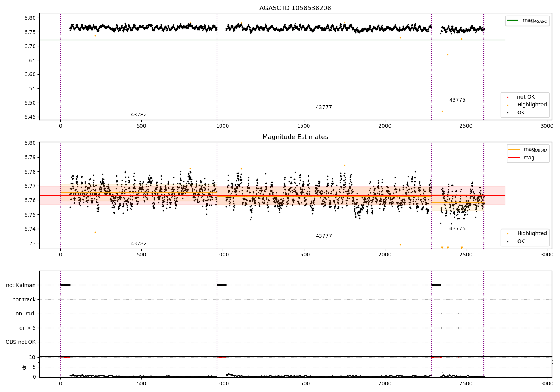Click orange point near 6.729 in middle plot at x≈2100
560x392 pixels.
tap(400, 245)
